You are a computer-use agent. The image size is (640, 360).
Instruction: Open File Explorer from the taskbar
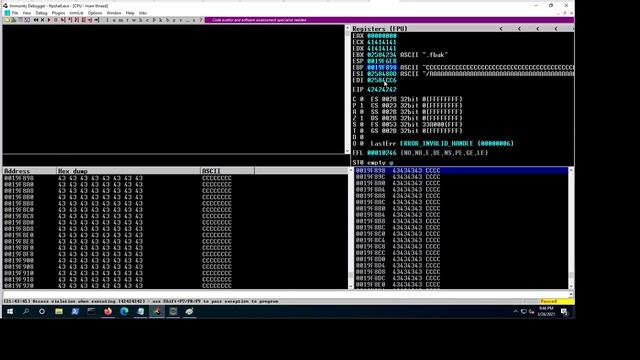click(x=59, y=311)
